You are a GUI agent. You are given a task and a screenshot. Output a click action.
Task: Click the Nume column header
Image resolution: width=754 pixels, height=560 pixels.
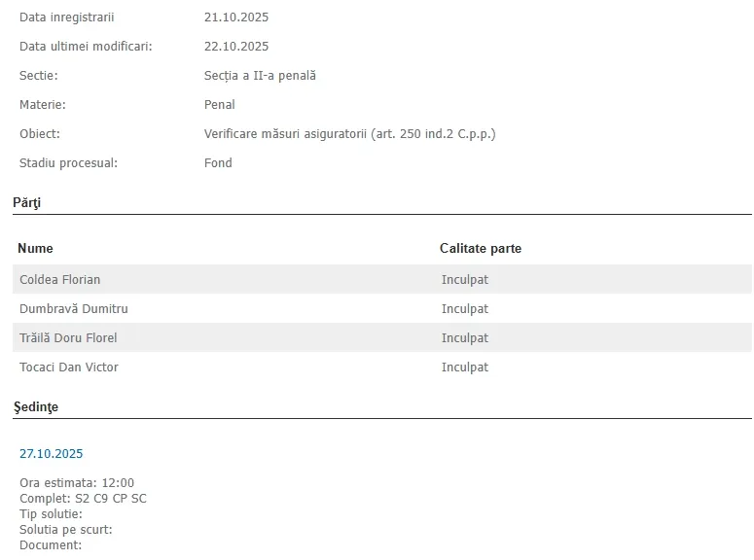[x=36, y=249]
